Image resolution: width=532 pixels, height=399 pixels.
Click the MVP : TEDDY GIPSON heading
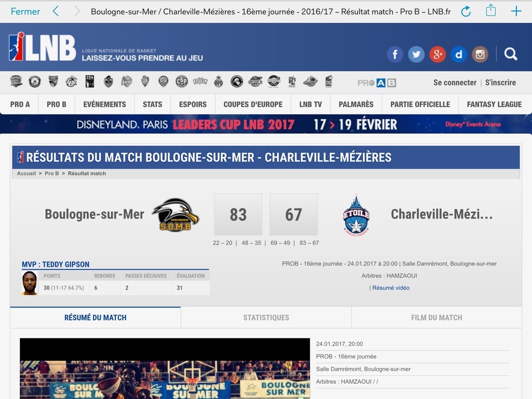click(x=55, y=264)
